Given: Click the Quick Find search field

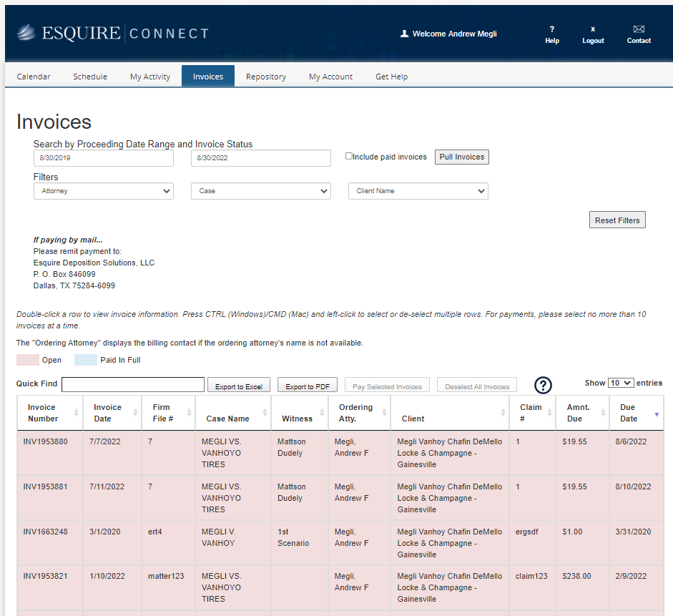Looking at the screenshot, I should pyautogui.click(x=132, y=385).
